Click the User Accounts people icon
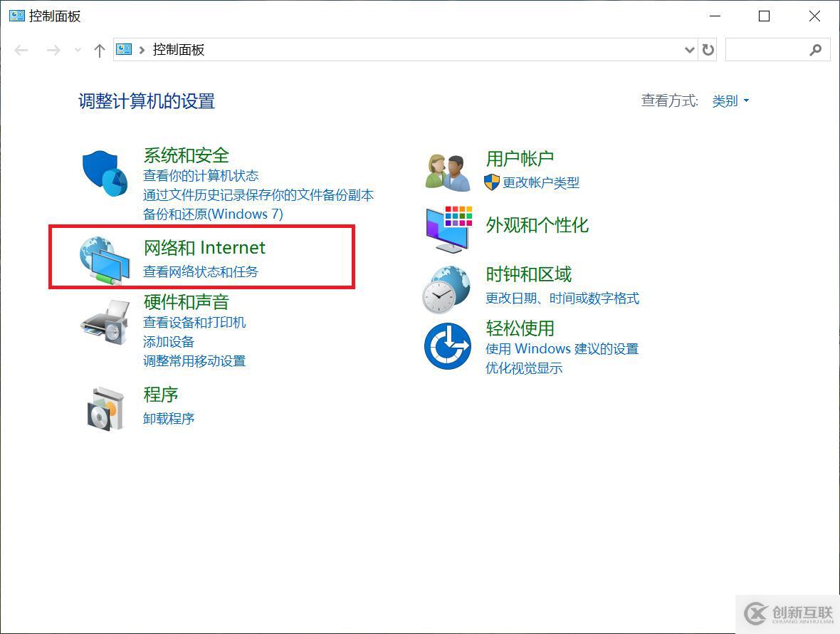This screenshot has width=840, height=634. tap(448, 172)
